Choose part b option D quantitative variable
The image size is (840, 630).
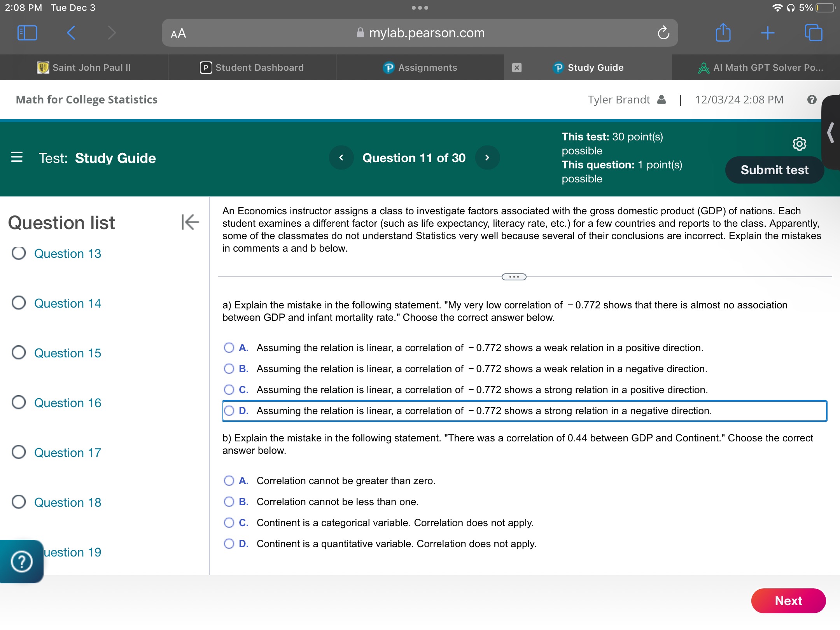click(229, 544)
